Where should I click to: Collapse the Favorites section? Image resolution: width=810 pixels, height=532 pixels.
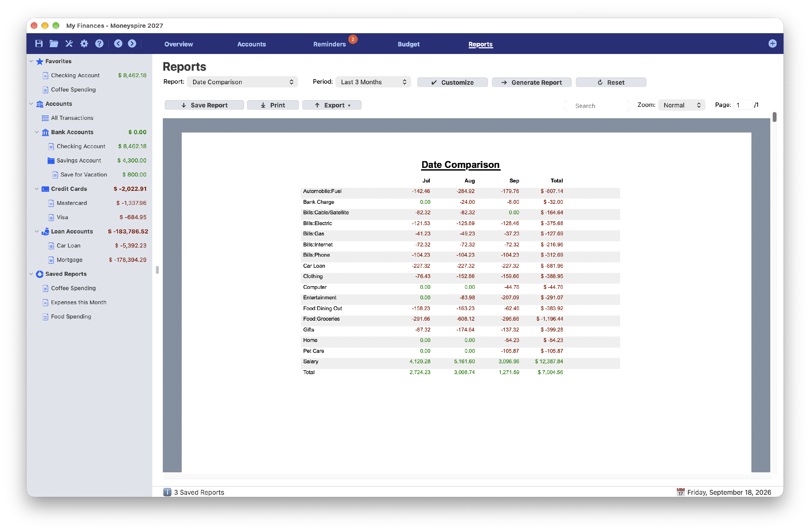(x=31, y=61)
